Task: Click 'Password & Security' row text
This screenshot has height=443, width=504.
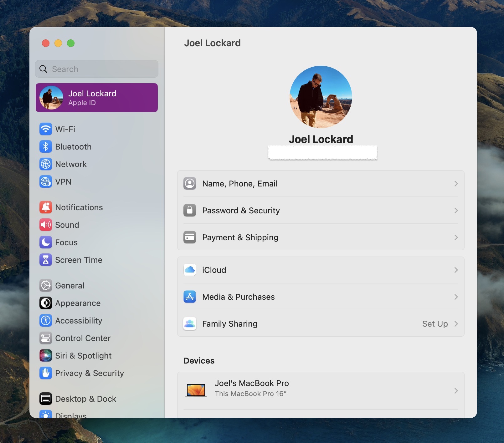Action: coord(241,211)
